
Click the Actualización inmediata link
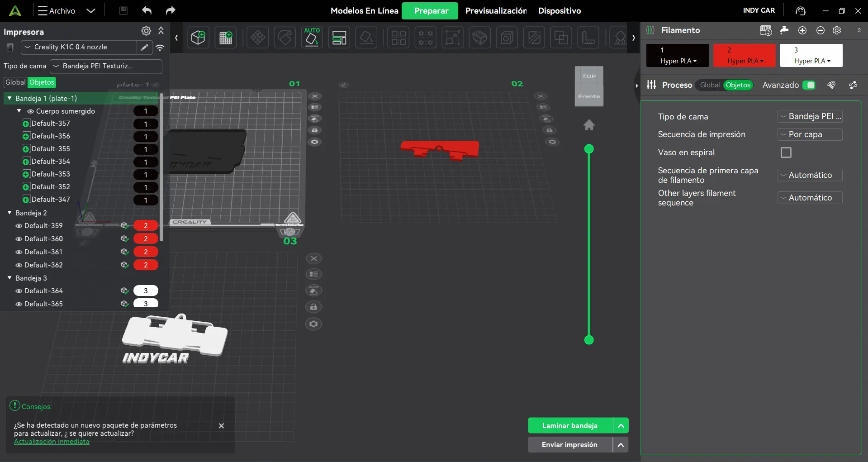tap(52, 442)
